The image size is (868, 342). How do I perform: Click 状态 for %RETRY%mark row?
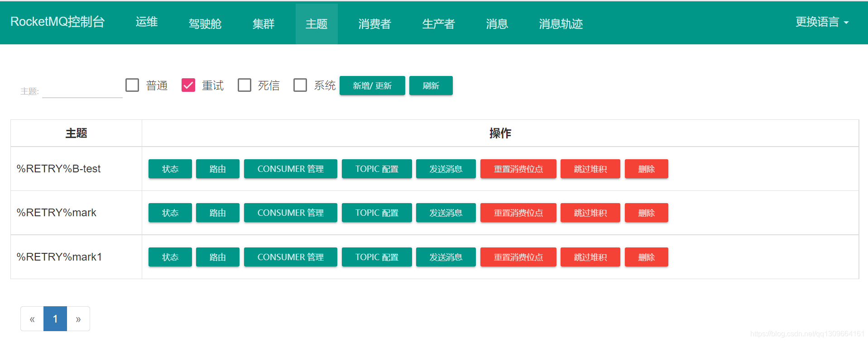click(170, 213)
